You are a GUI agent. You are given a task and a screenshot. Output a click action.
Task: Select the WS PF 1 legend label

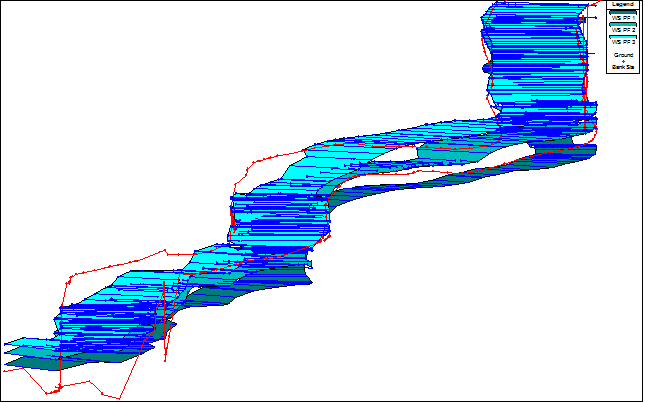pos(622,18)
